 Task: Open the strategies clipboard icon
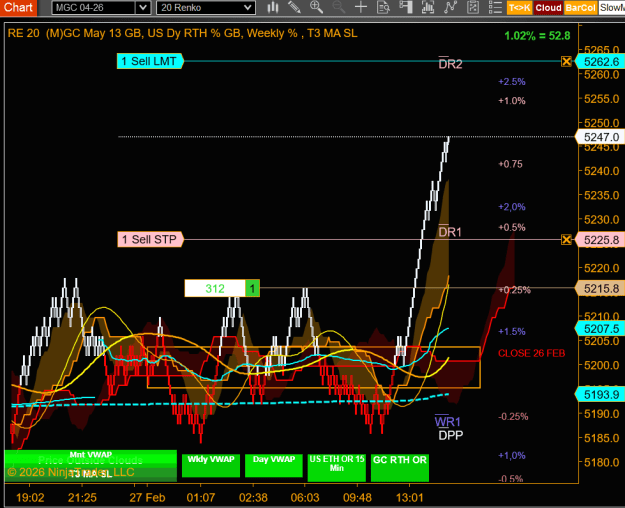pyautogui.click(x=473, y=7)
